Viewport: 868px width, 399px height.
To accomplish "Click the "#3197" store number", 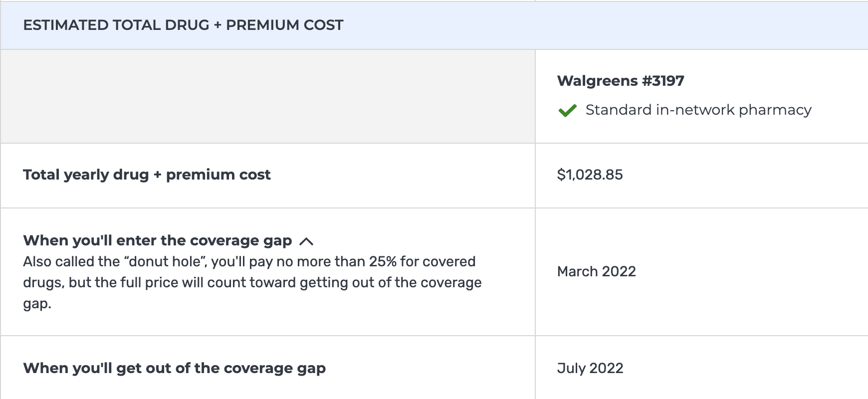I will pyautogui.click(x=662, y=81).
